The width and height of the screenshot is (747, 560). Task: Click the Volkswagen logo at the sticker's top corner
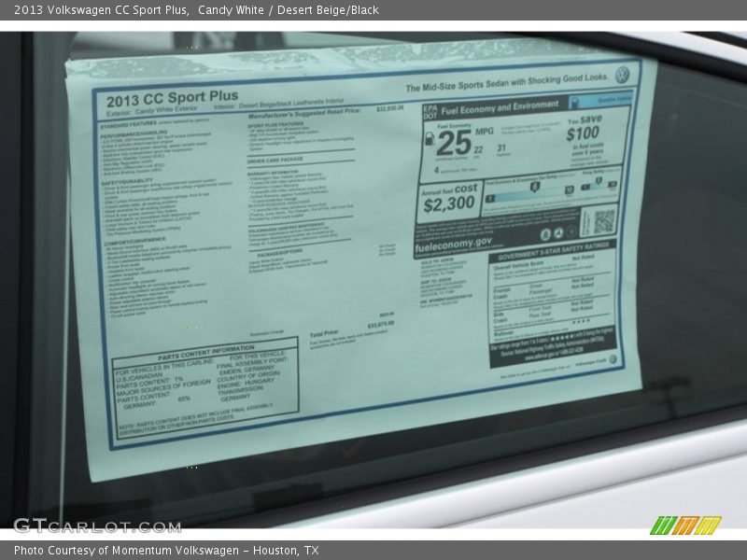pyautogui.click(x=622, y=75)
